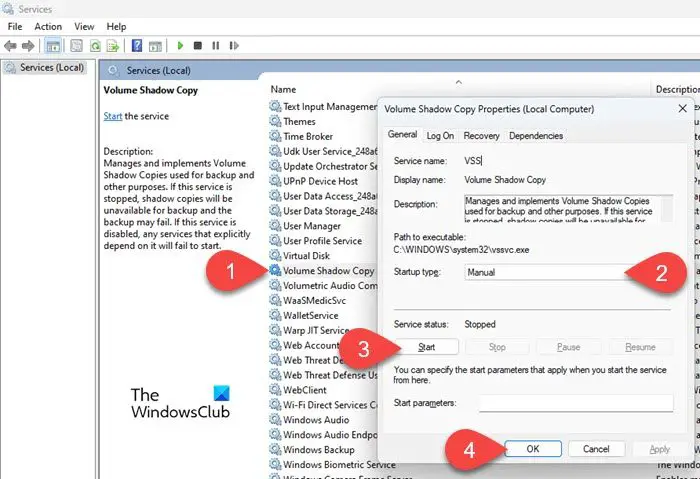Viewport: 700px width, 479px height.
Task: Click gear icon beside User Manager
Action: (x=275, y=226)
